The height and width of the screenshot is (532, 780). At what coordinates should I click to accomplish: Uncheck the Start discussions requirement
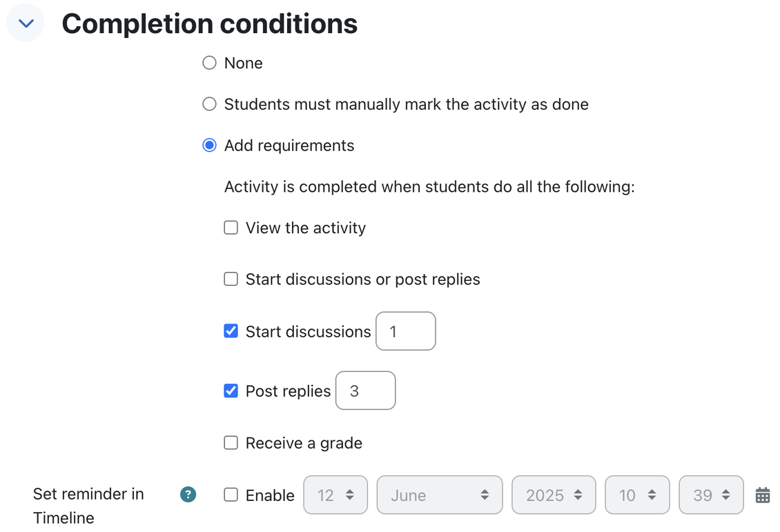(x=231, y=331)
